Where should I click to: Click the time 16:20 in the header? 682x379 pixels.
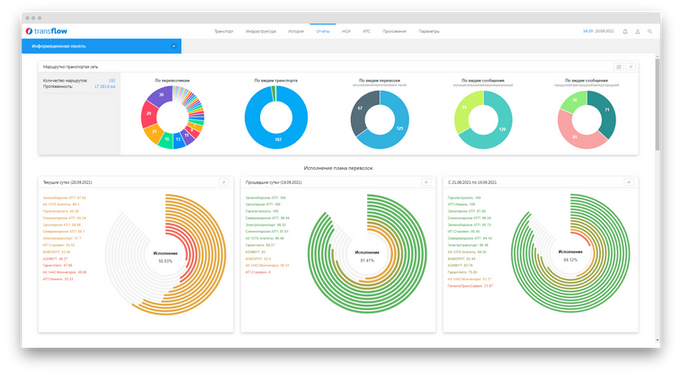588,31
